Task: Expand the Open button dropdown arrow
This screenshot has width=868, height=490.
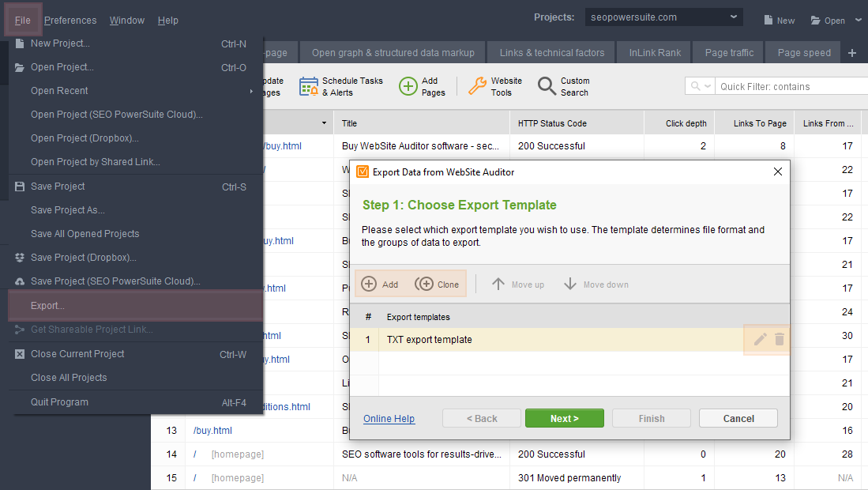Action: pos(859,20)
